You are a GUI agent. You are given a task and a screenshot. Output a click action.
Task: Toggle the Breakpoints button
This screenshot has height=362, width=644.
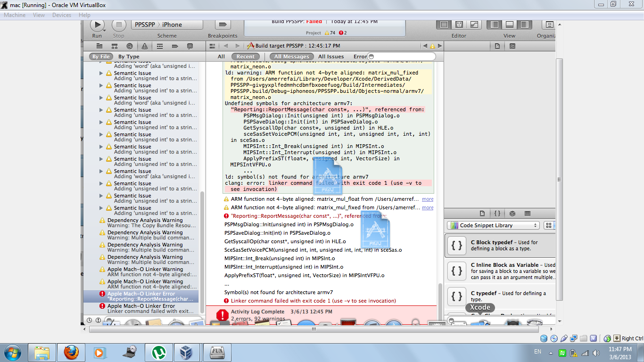223,25
